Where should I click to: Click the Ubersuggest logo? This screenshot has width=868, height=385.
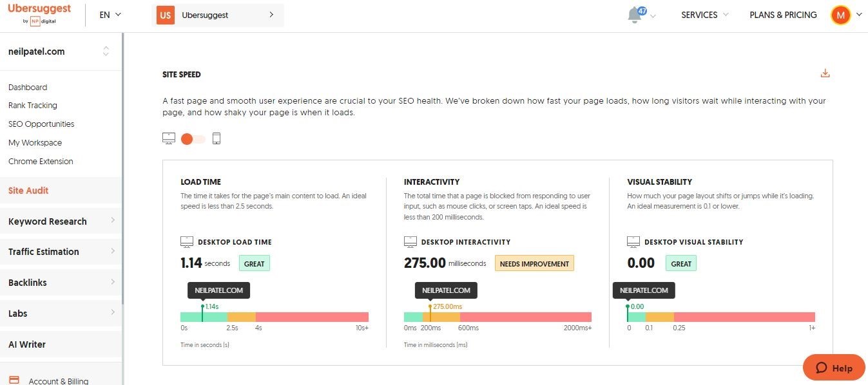(x=39, y=14)
